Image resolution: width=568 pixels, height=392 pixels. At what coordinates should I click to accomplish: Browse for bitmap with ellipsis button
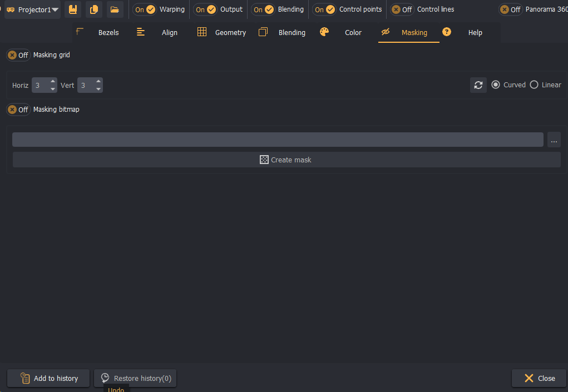click(554, 140)
